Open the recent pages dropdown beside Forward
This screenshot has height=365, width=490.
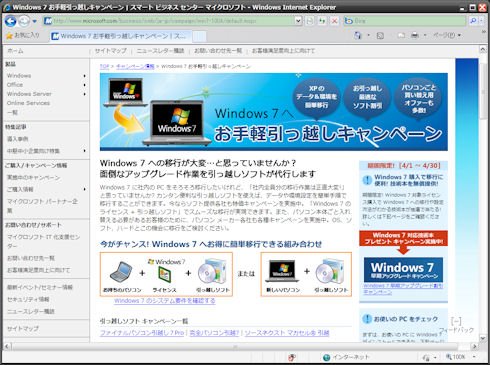[34, 21]
